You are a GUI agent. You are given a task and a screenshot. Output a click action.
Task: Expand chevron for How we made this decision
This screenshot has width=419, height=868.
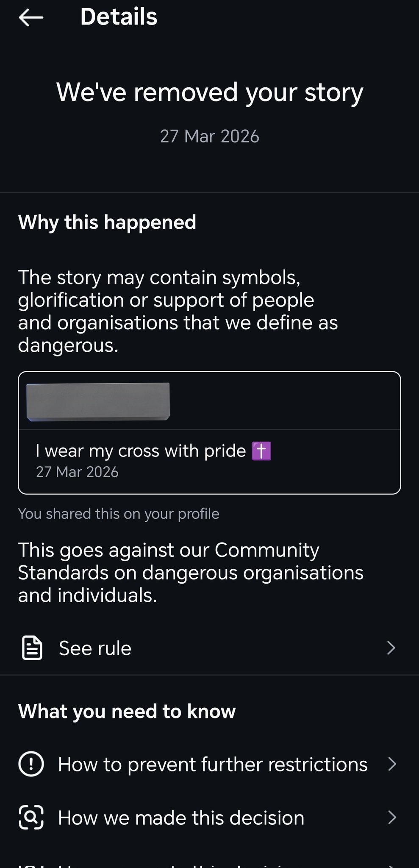click(x=392, y=817)
